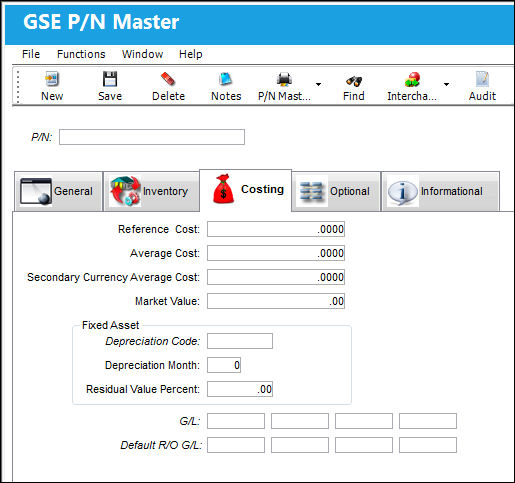Click the Delete eraser icon

pos(168,79)
